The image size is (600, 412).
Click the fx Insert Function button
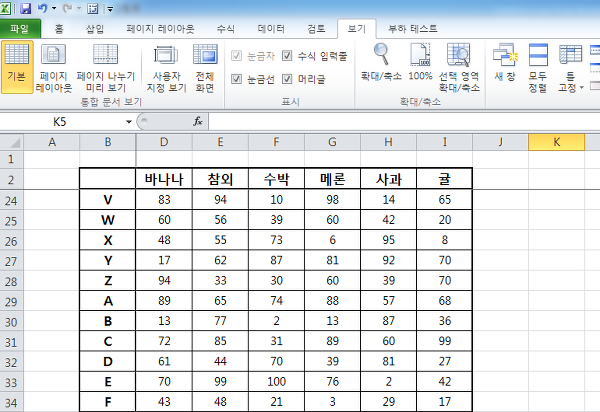point(198,122)
